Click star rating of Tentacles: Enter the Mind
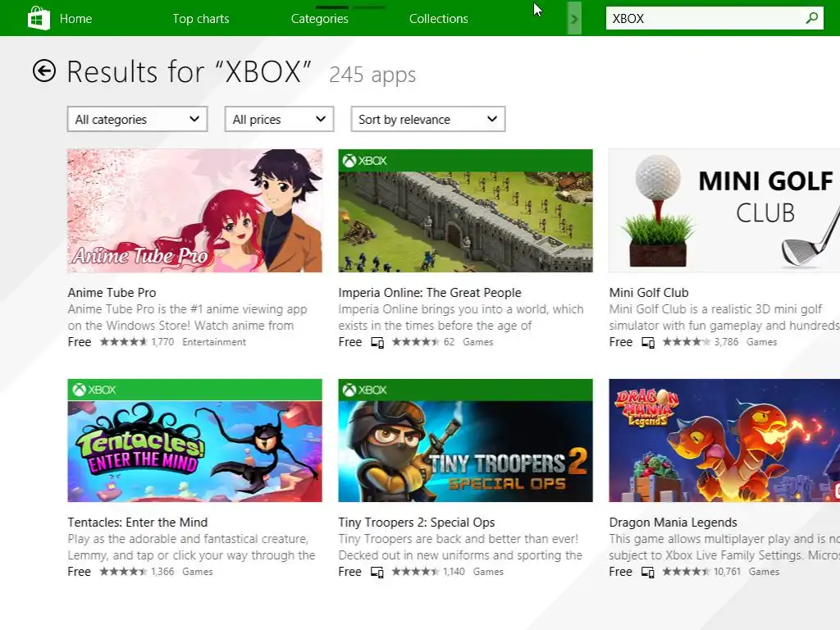The image size is (840, 630). coord(123,572)
